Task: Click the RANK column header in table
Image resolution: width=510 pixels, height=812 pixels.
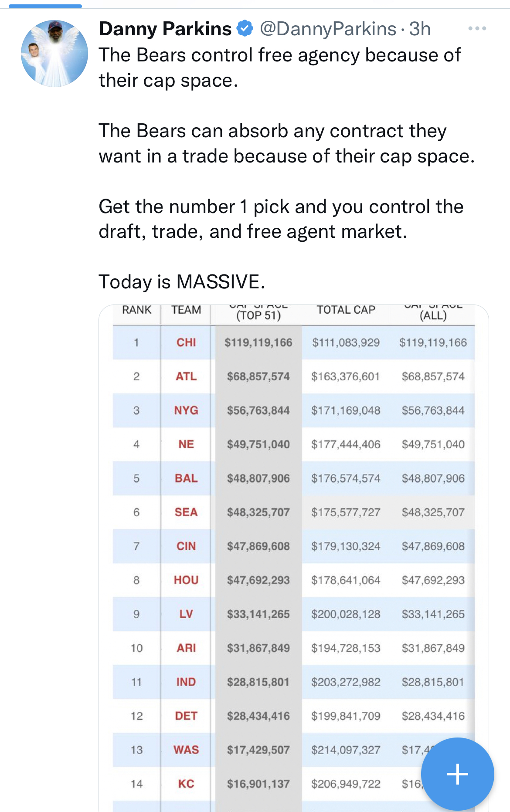Action: [x=136, y=310]
